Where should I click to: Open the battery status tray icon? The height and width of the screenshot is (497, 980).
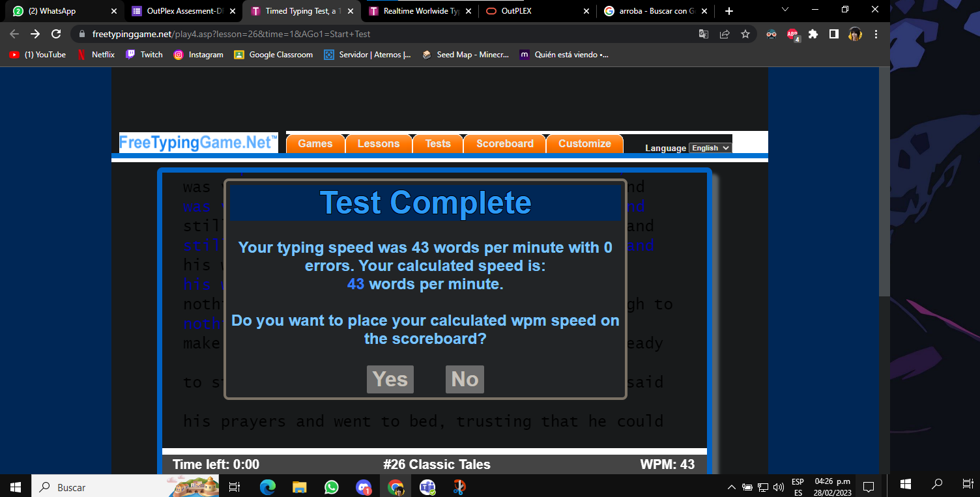click(747, 487)
